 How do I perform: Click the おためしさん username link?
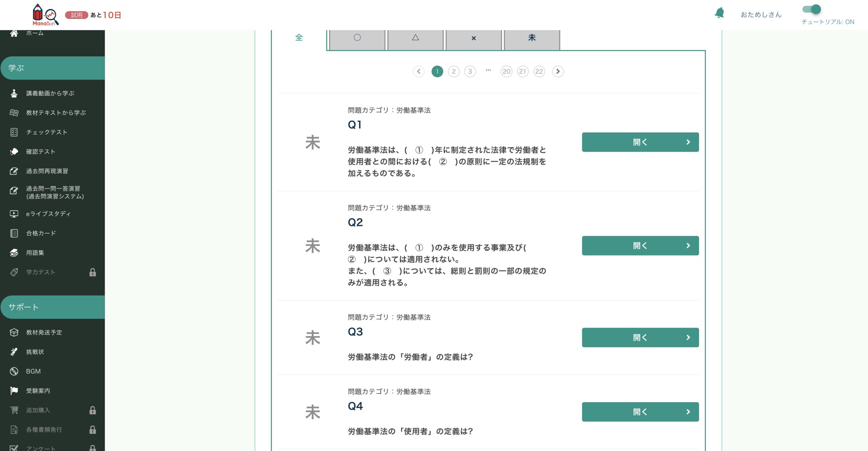pos(761,15)
